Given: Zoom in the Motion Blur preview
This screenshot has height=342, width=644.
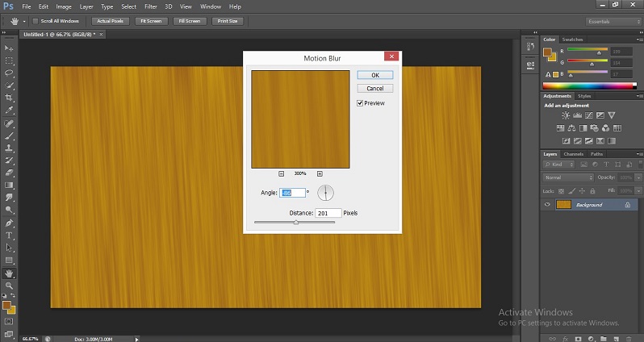Looking at the screenshot, I should click(320, 173).
